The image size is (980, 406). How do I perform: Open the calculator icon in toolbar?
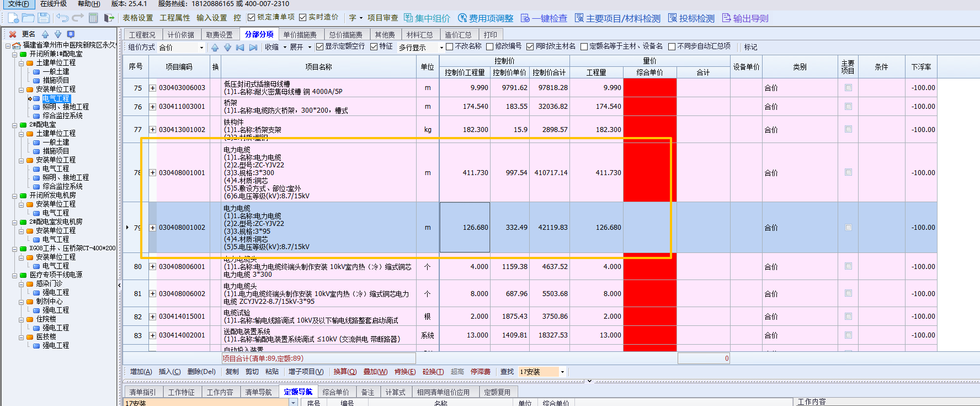[94, 18]
